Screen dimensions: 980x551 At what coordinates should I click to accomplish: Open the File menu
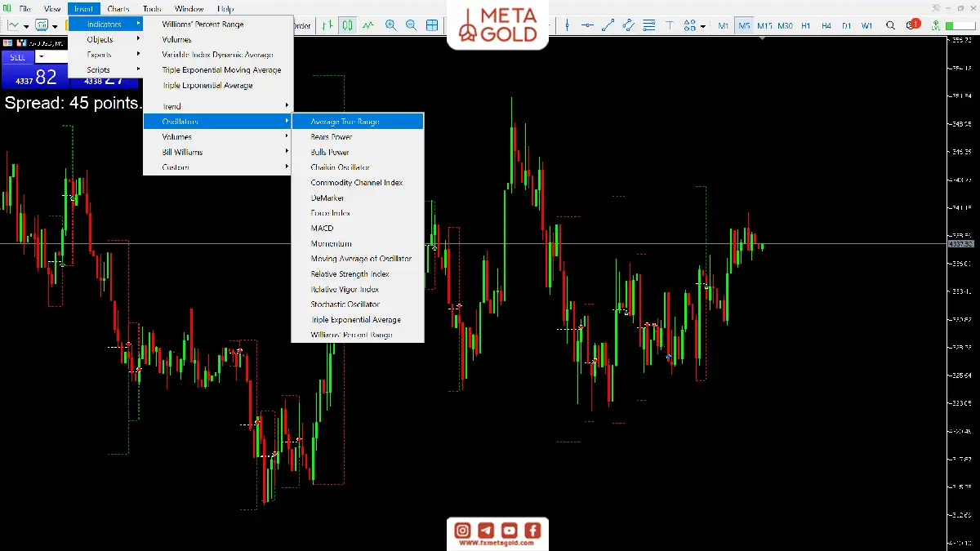[24, 8]
